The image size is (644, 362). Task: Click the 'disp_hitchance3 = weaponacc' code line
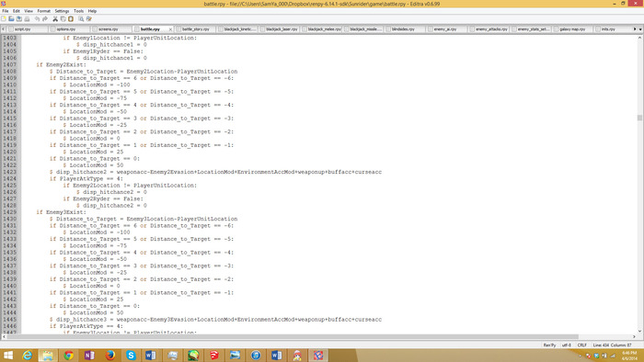tap(215, 320)
